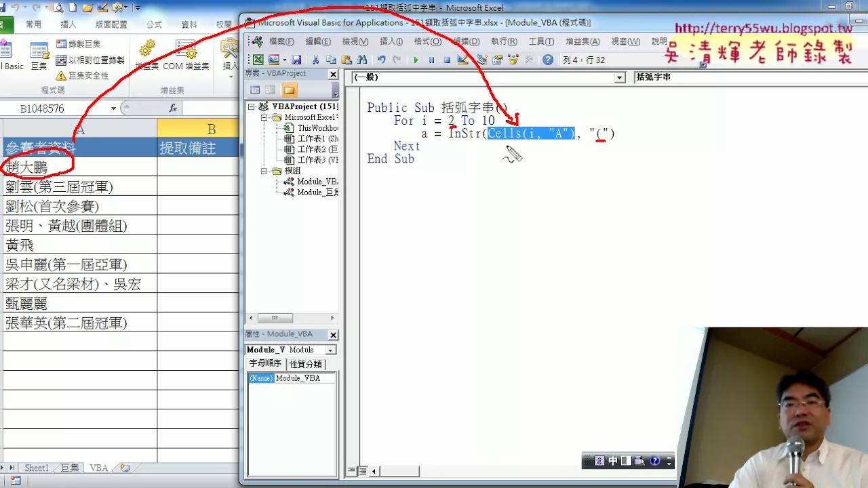Open the (一般) object dropdown in code window

[619, 78]
